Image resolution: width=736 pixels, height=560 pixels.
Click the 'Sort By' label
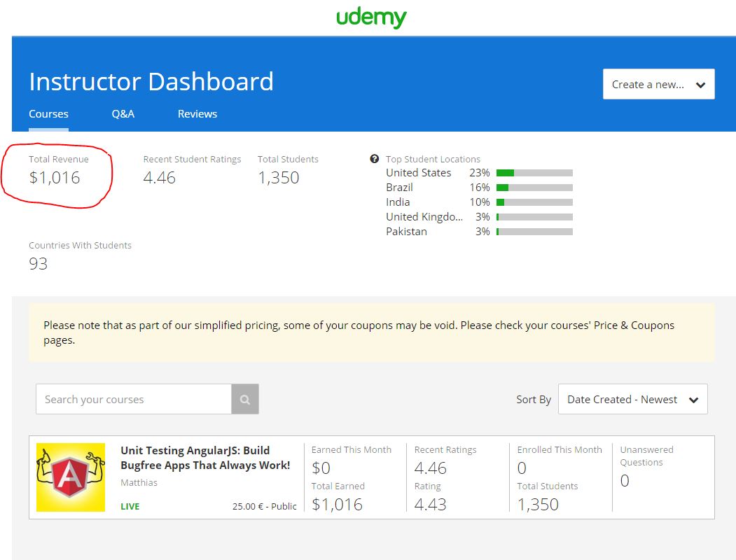point(534,400)
